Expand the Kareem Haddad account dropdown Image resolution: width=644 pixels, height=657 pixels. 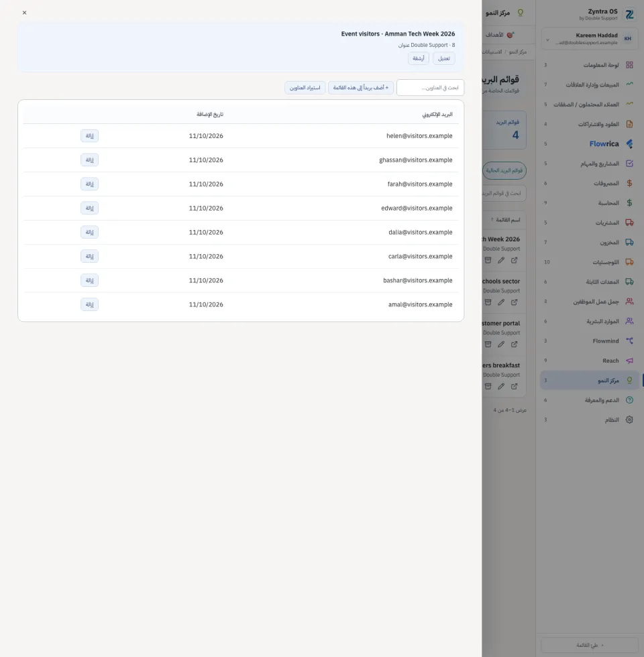pos(547,40)
